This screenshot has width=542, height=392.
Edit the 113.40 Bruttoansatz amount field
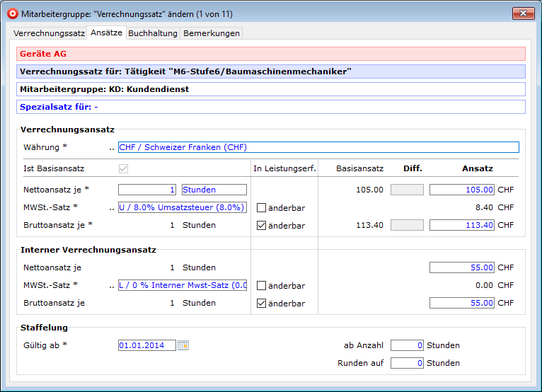coord(461,225)
